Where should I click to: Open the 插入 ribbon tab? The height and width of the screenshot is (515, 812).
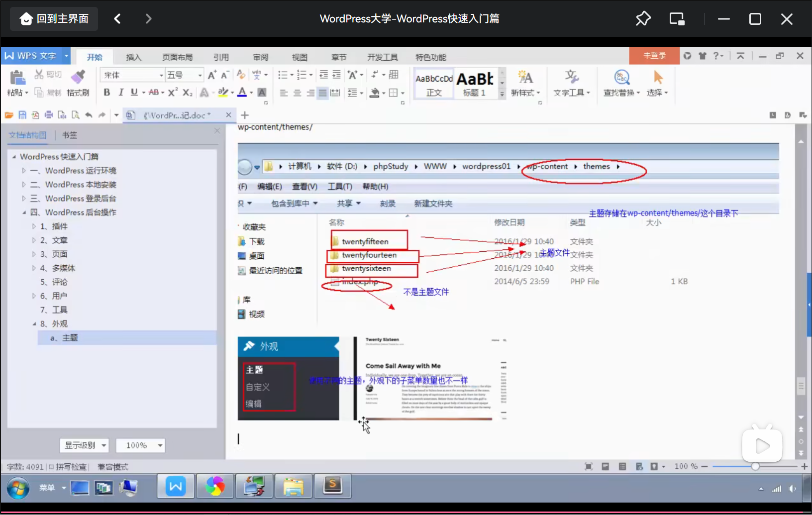(133, 57)
